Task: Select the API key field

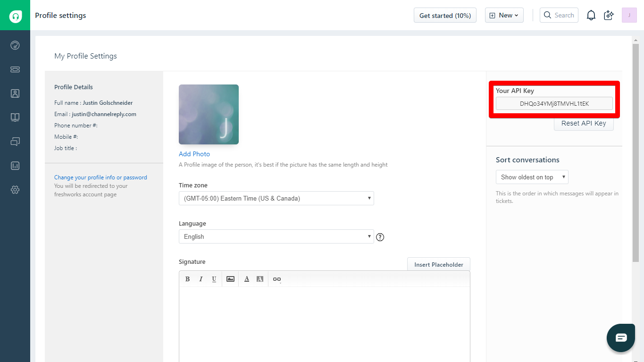Action: (554, 103)
